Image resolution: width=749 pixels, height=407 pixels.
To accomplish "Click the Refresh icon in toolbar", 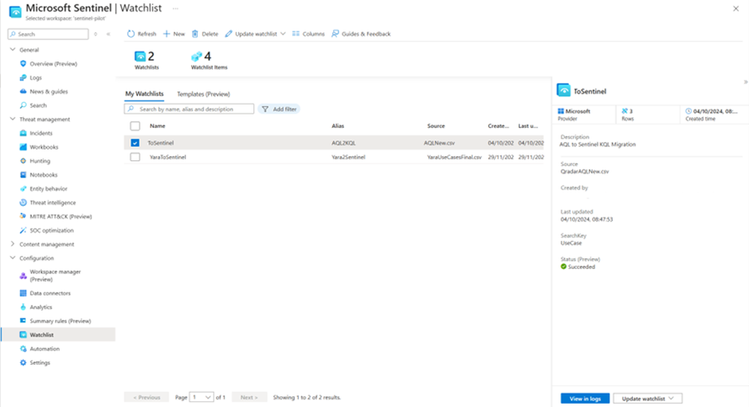I will click(131, 34).
